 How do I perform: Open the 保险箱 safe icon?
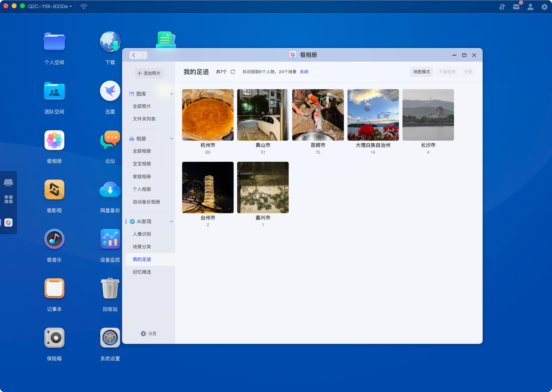(54, 337)
